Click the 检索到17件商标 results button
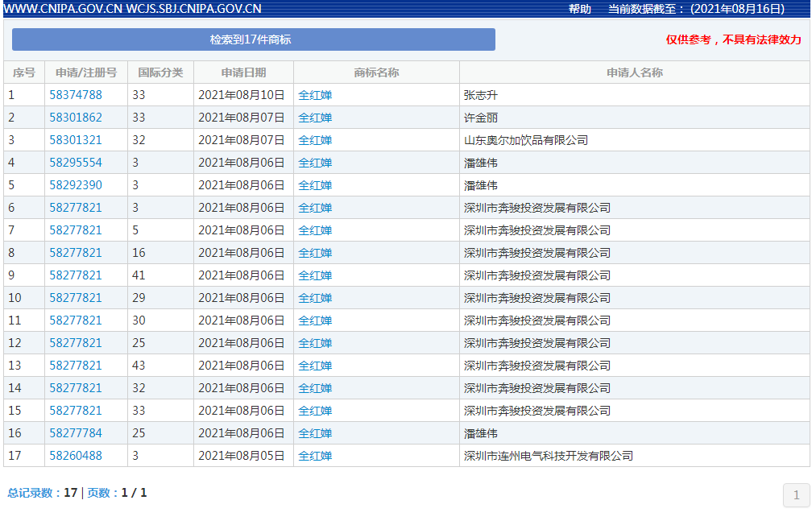This screenshot has height=521, width=812. pyautogui.click(x=253, y=39)
